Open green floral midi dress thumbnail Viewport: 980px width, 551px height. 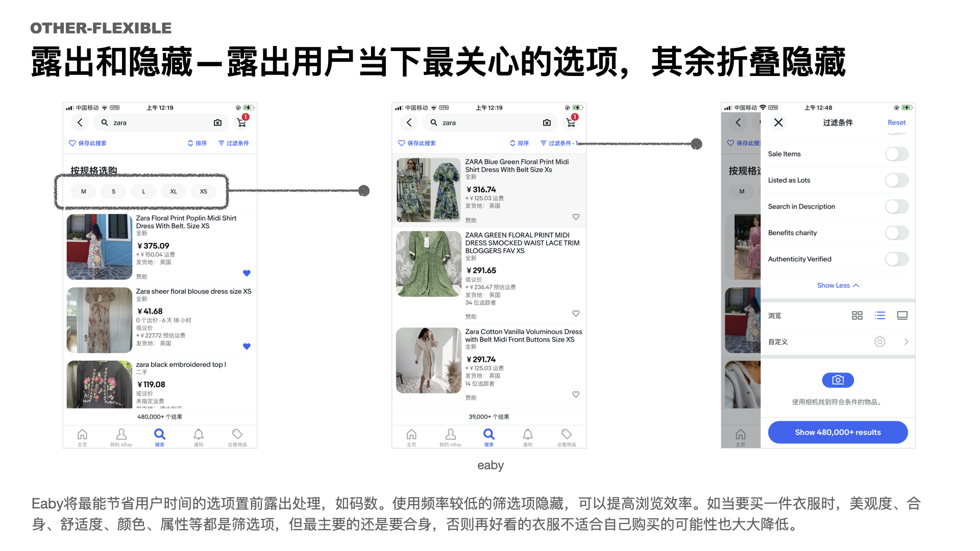point(429,264)
